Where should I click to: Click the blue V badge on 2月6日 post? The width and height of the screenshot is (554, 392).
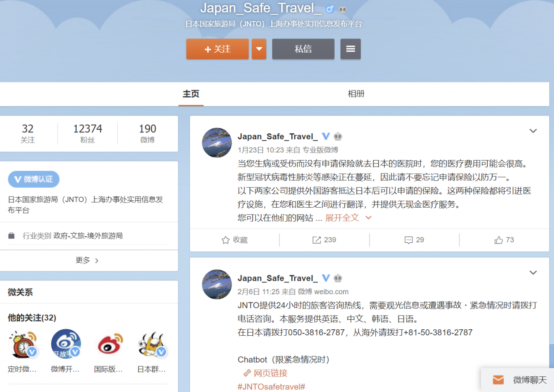point(326,278)
